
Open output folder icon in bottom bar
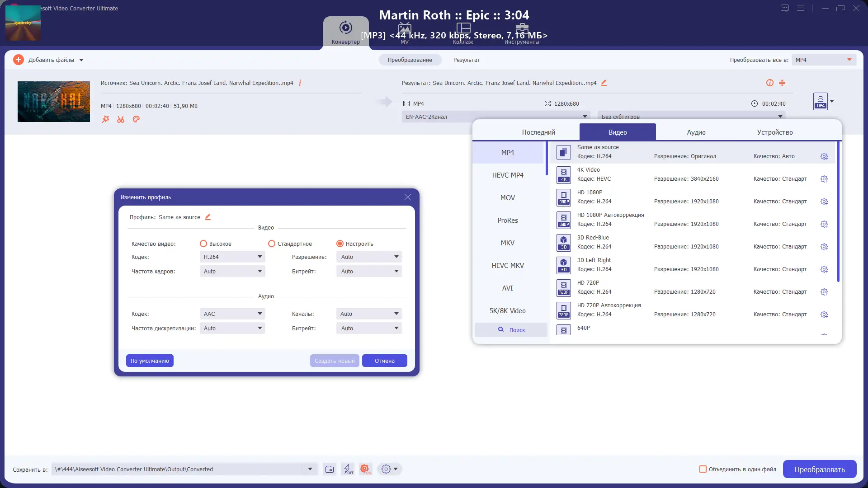(330, 469)
